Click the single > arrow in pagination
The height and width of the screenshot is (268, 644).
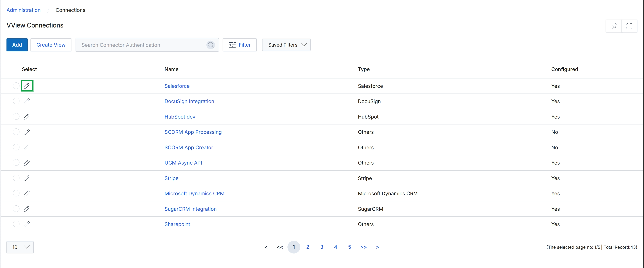(x=378, y=247)
